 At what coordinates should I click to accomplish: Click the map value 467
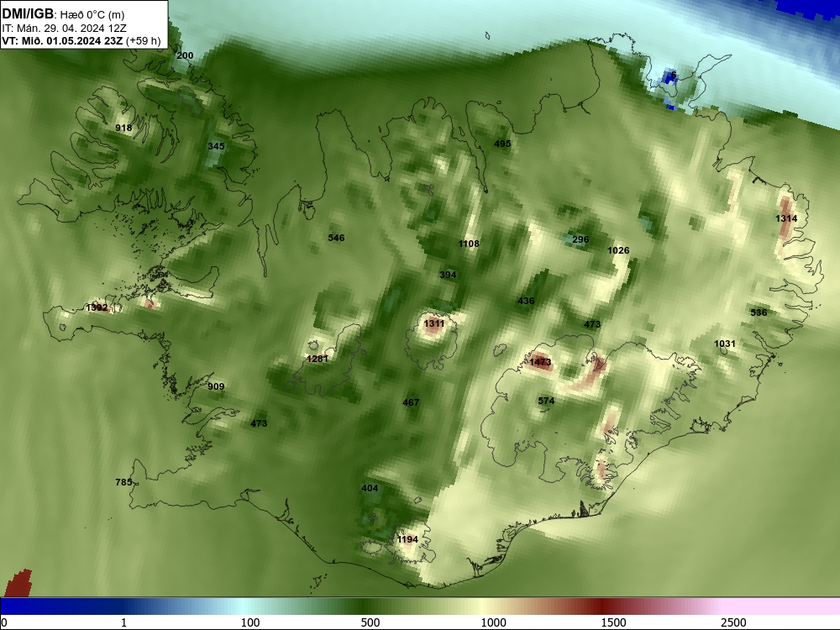pos(411,402)
